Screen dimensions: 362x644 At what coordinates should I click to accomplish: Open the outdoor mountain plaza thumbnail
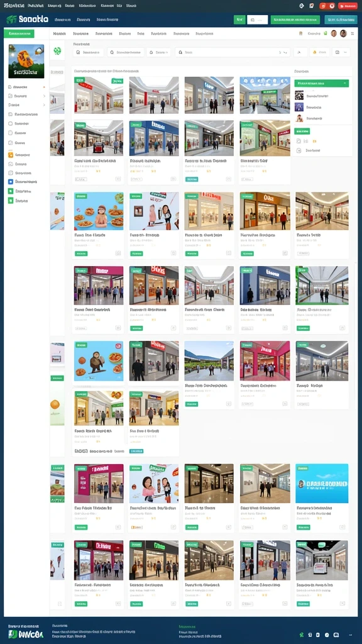tap(209, 360)
